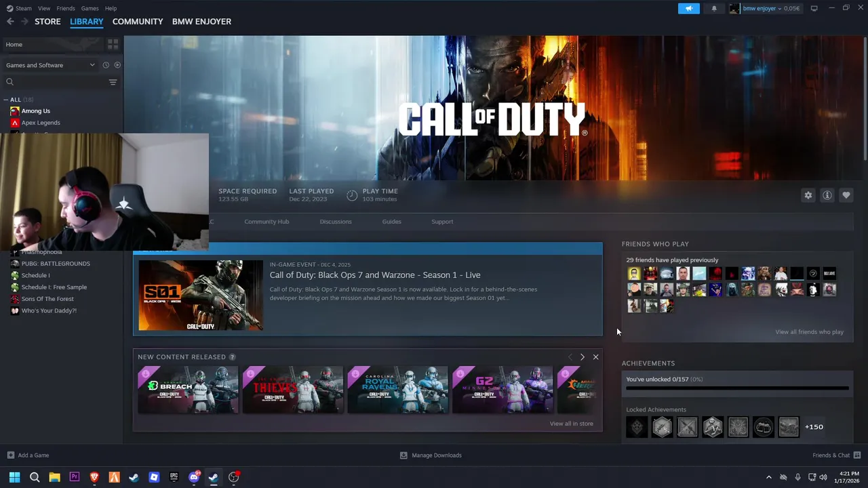The width and height of the screenshot is (868, 488).
Task: Open the Games menu
Action: [x=90, y=8]
